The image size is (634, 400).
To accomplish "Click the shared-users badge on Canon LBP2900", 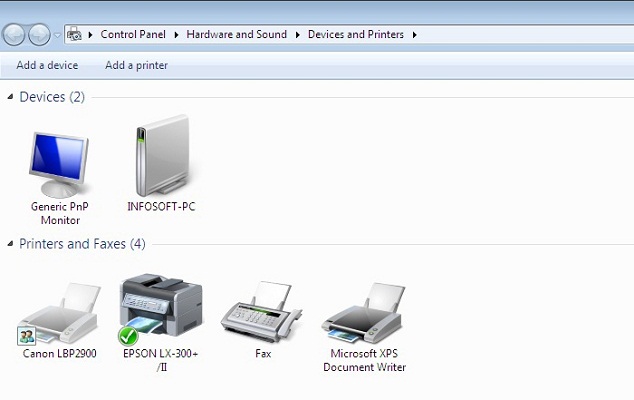I will click(27, 336).
